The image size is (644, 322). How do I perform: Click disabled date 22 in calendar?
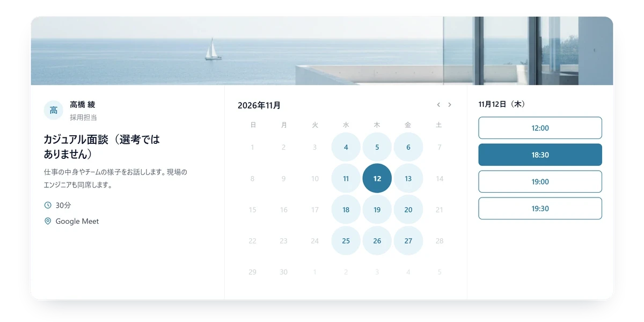pyautogui.click(x=253, y=240)
